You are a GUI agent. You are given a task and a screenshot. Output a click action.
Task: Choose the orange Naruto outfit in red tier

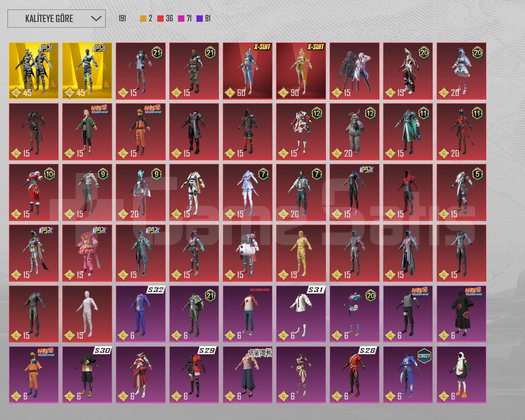[x=141, y=132]
